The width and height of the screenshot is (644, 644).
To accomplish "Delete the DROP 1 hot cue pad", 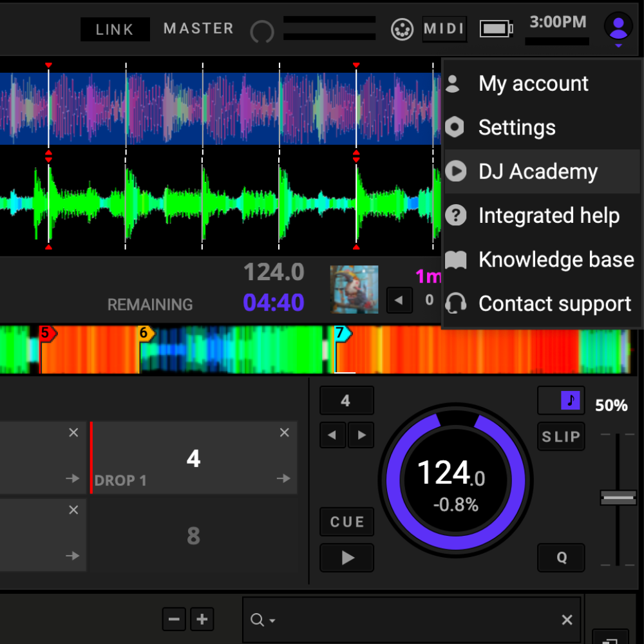I will pos(284,433).
